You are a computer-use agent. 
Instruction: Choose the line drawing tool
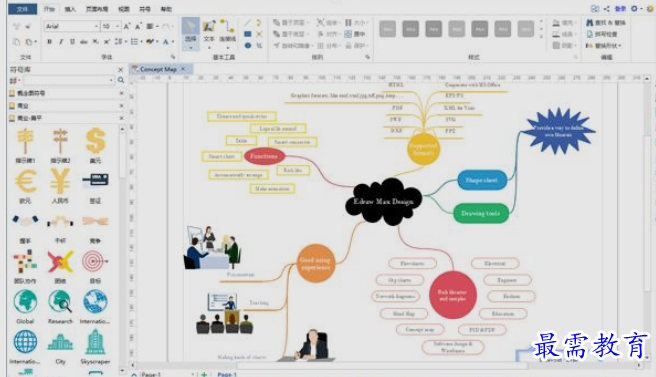coord(248,23)
